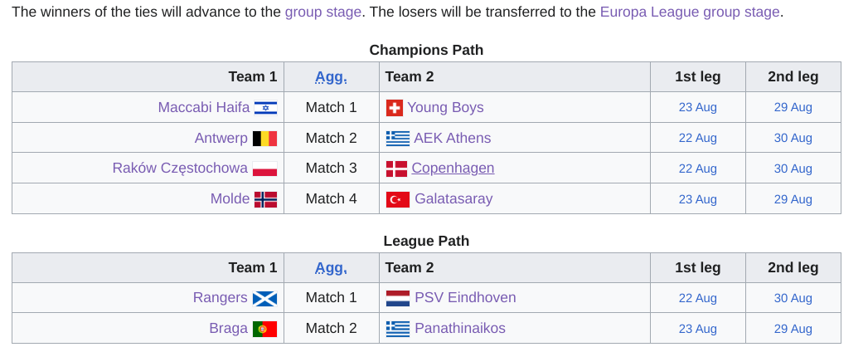This screenshot has width=868, height=352.
Task: Click the Scotland flag beside Rangers
Action: pos(264,298)
